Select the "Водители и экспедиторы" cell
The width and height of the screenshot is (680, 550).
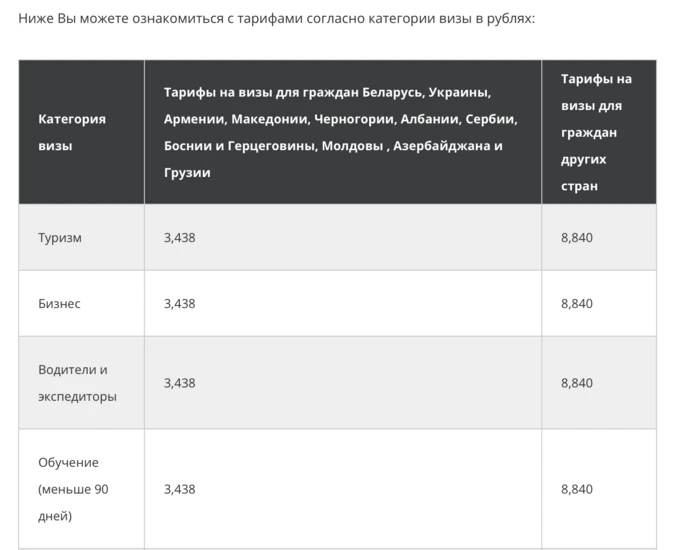point(82,383)
